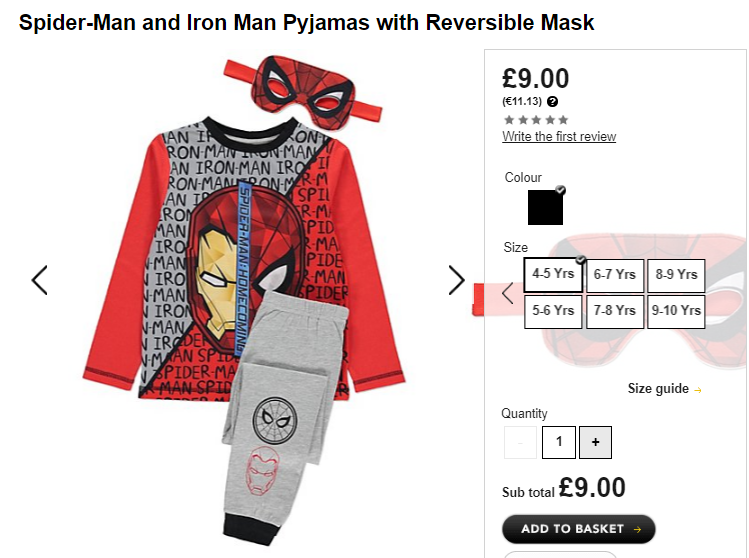Choose the 7-8 Yrs size option
This screenshot has height=558, width=749.
pos(615,311)
